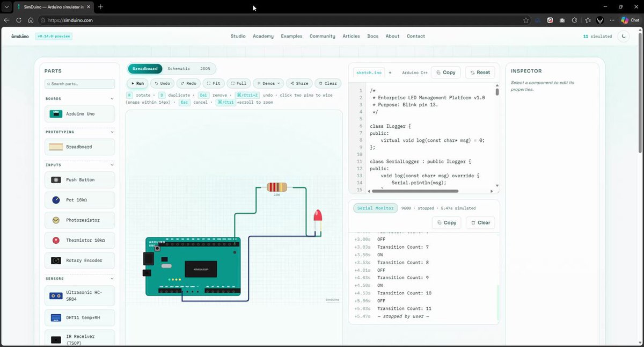Viewport: 644px width, 347px height.
Task: Add a Push Button input
Action: (79, 180)
